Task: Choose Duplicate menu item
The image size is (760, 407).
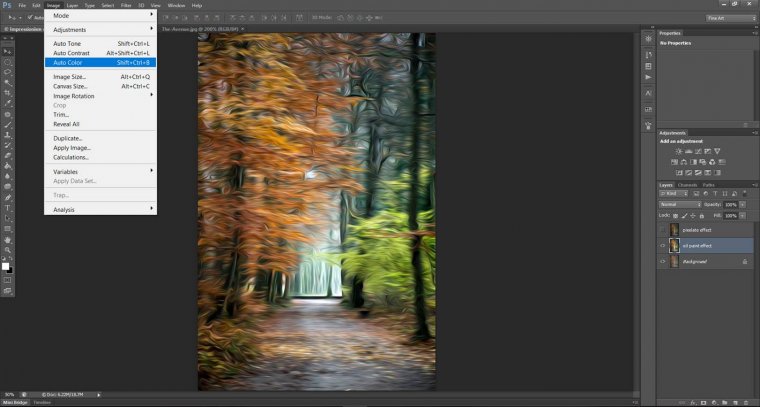Action: pos(100,138)
